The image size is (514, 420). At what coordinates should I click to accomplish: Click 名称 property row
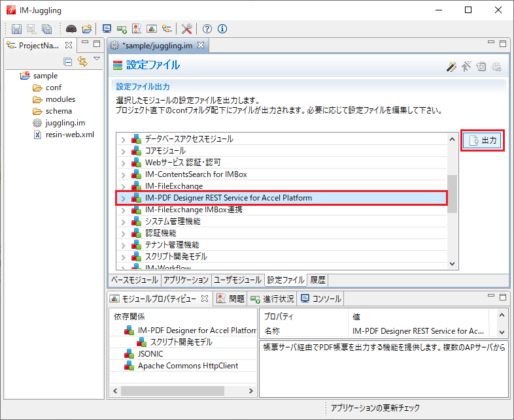[375, 331]
